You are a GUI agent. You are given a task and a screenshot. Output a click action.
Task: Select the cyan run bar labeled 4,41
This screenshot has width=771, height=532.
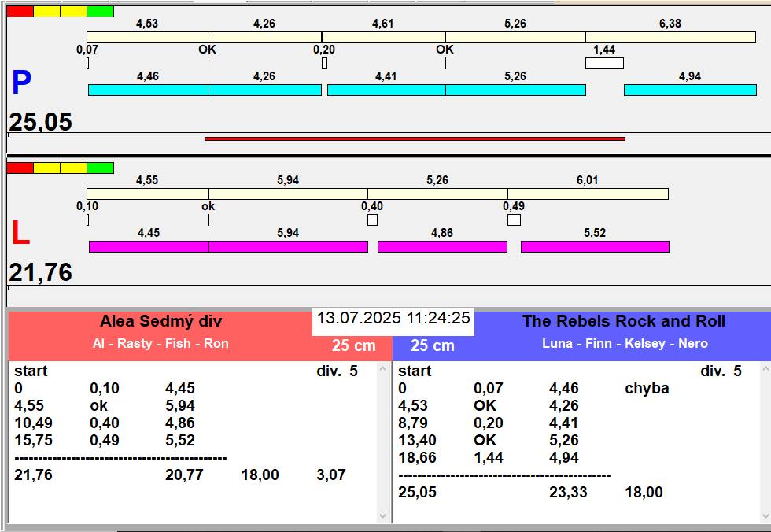386,90
